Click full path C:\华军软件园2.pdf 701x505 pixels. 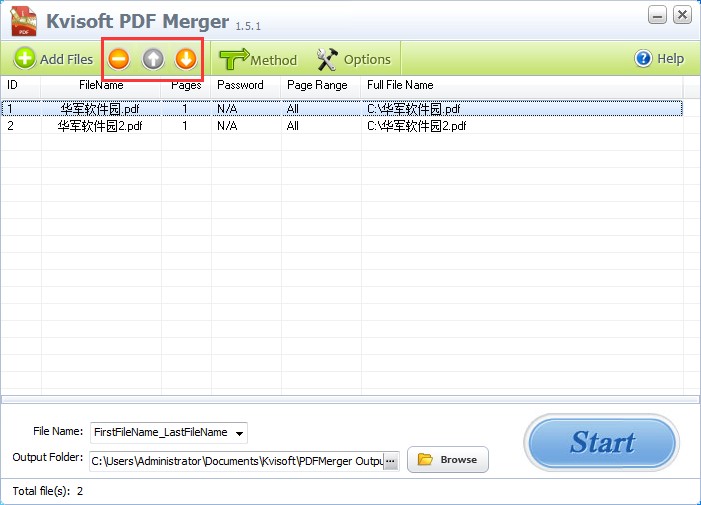click(x=417, y=126)
